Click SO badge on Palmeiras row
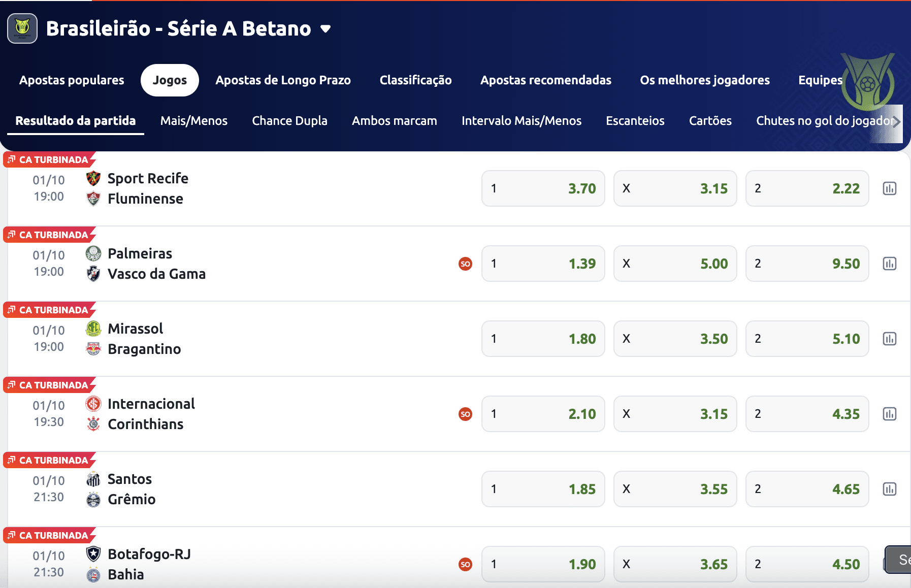Image resolution: width=911 pixels, height=588 pixels. pyautogui.click(x=465, y=264)
